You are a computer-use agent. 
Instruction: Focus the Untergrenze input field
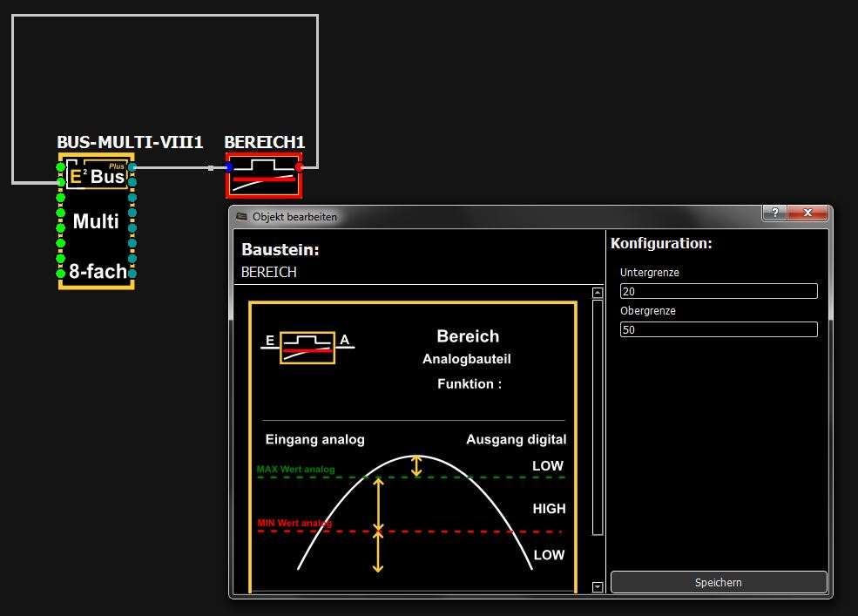coord(718,291)
